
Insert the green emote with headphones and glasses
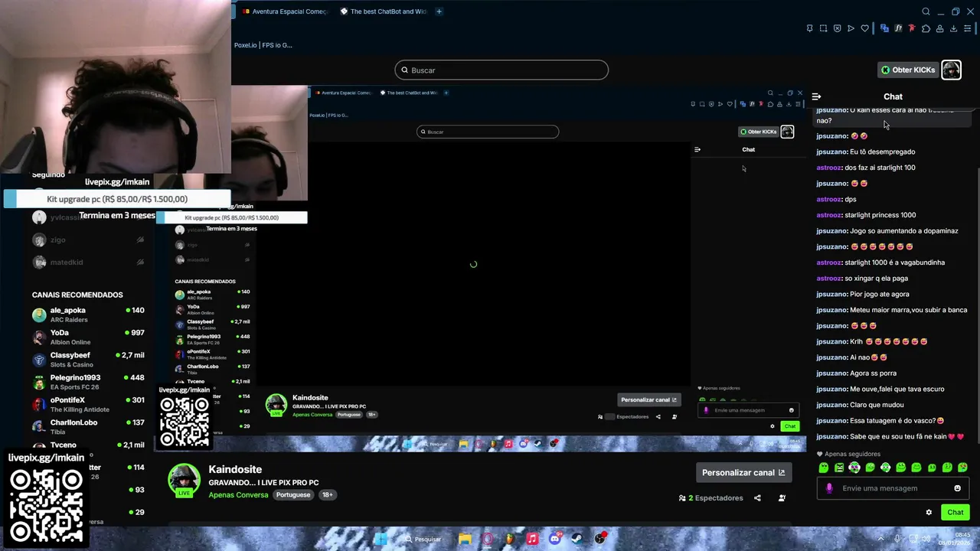[854, 468]
